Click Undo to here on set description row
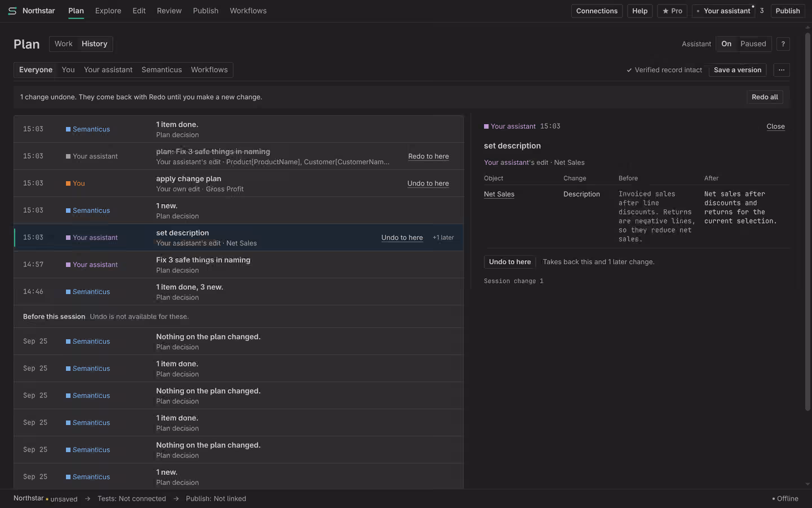 [x=402, y=238]
